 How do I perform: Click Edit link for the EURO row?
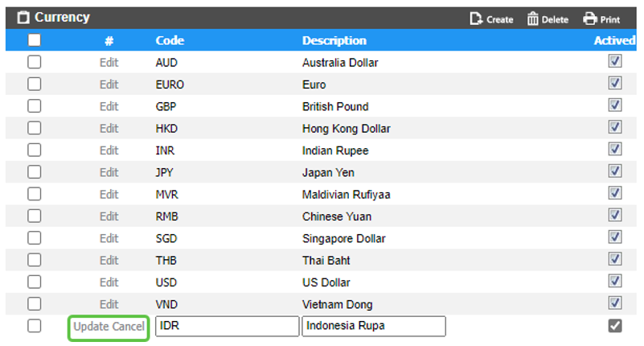pos(109,84)
